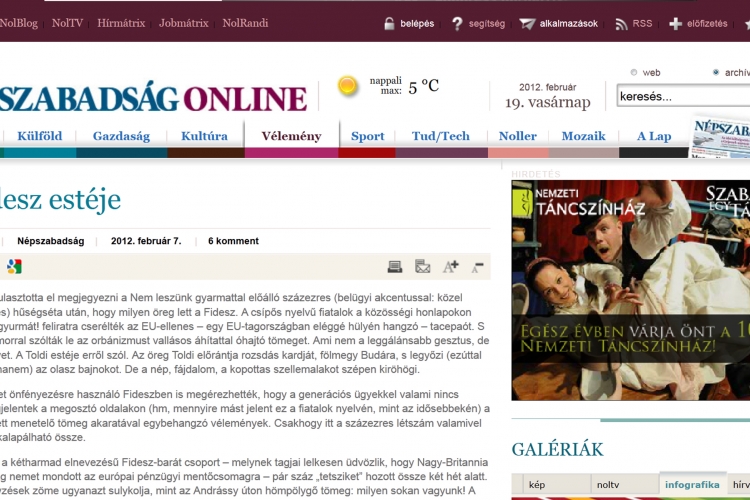Screen dimensions: 750x500
Task: Increase font size with the A+ icon
Action: (x=450, y=266)
